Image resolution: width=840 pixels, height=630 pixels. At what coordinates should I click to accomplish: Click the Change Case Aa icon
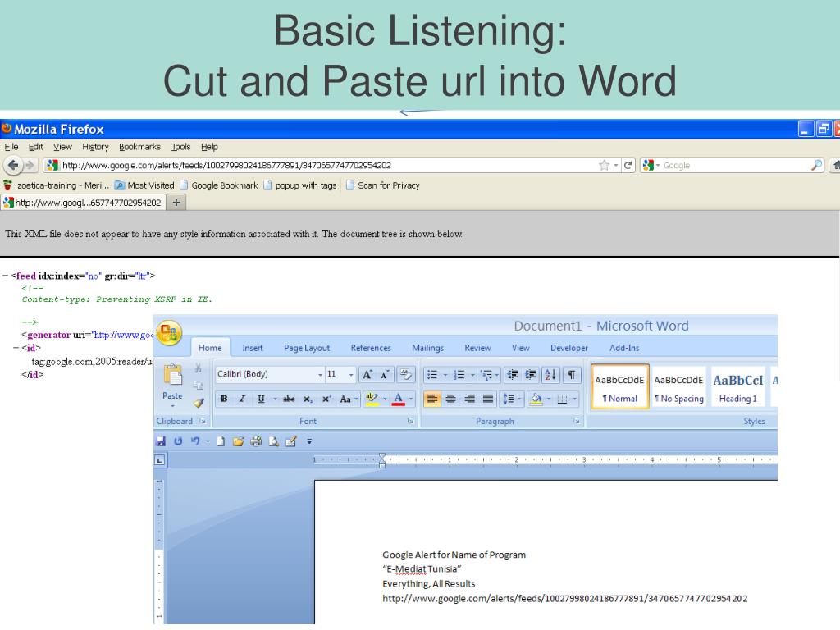coord(345,399)
